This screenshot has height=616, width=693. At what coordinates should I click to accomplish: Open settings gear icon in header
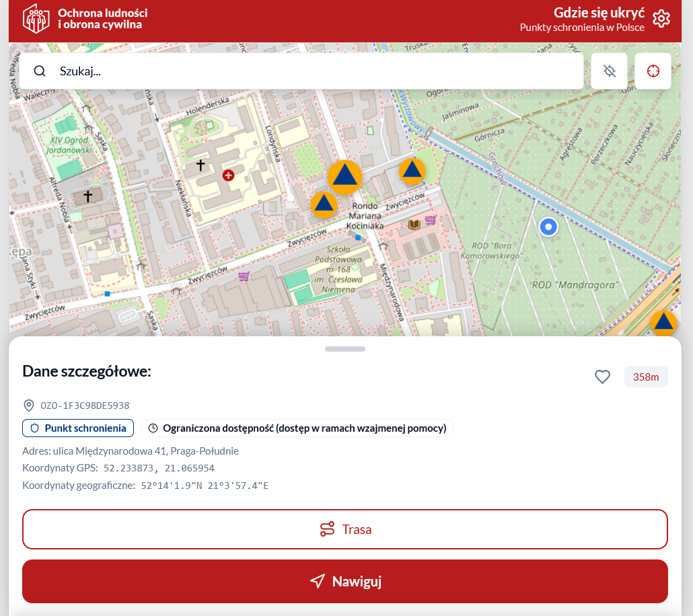(x=661, y=19)
